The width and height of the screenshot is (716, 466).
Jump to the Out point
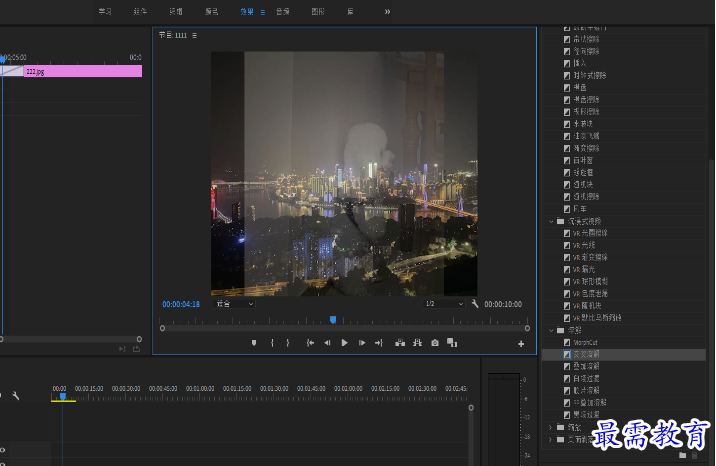[379, 343]
